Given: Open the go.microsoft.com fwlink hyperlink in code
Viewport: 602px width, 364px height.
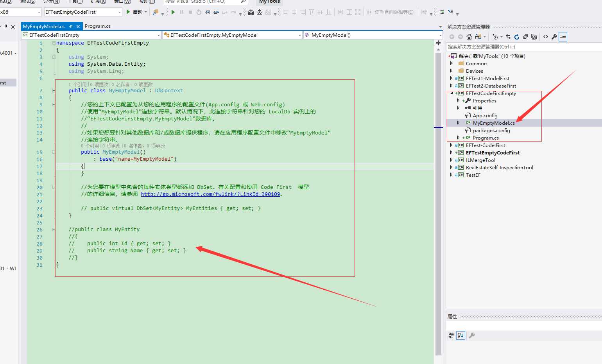Looking at the screenshot, I should [x=210, y=194].
